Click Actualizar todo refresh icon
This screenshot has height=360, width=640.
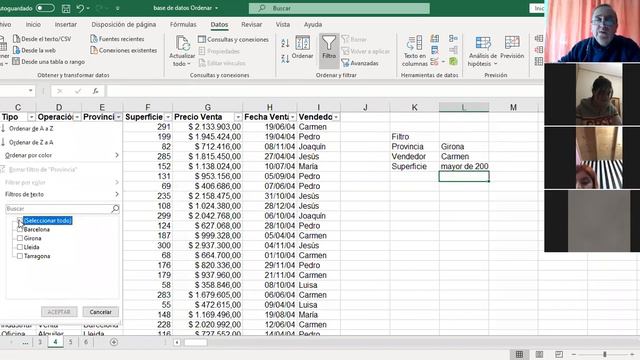point(182,43)
